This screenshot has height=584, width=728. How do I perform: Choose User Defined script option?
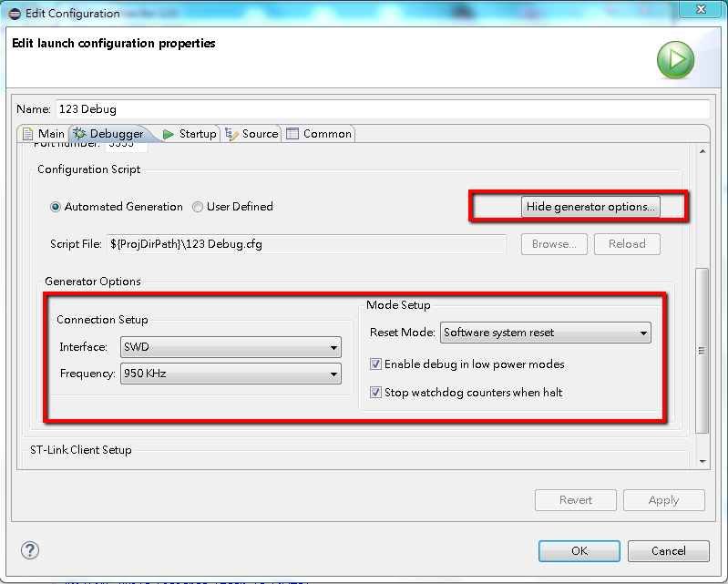click(x=198, y=207)
